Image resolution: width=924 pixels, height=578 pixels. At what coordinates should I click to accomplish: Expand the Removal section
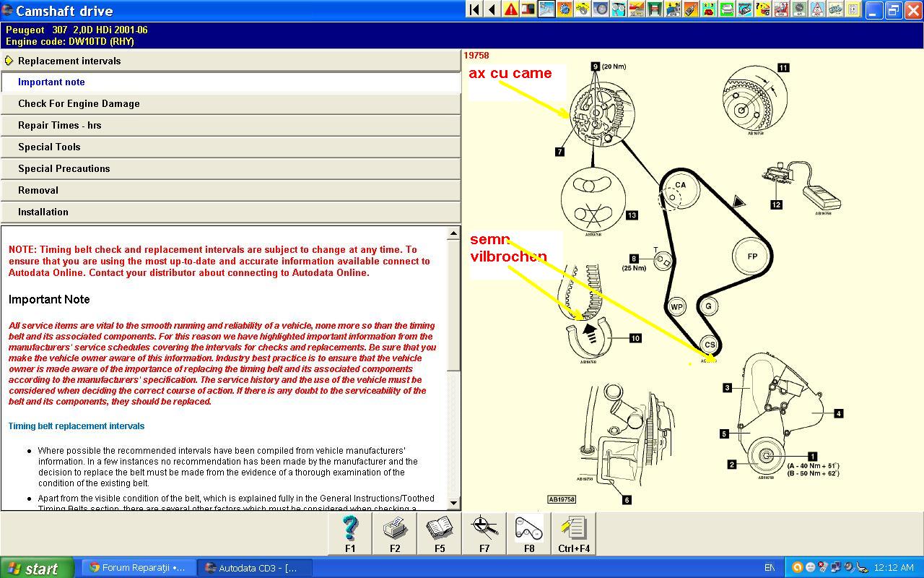click(38, 191)
